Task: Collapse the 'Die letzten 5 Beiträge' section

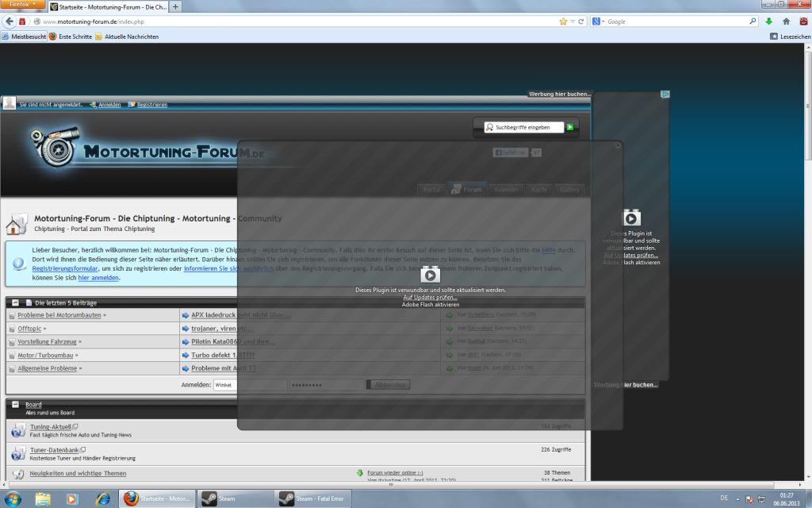Action: click(x=15, y=302)
